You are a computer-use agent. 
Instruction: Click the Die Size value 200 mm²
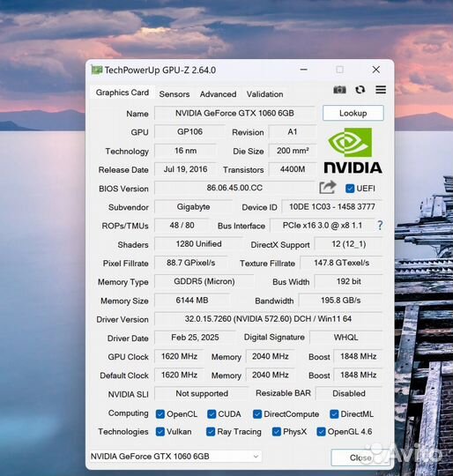pos(293,151)
